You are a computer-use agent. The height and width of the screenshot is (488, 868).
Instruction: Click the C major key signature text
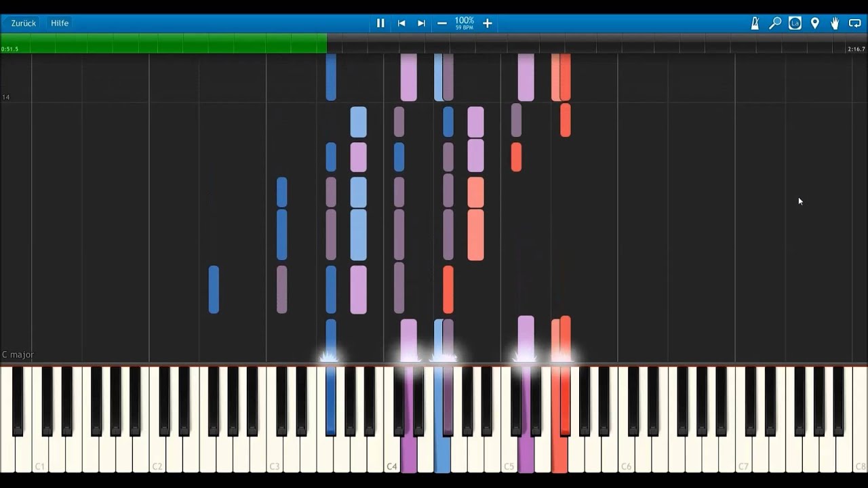[x=18, y=354]
